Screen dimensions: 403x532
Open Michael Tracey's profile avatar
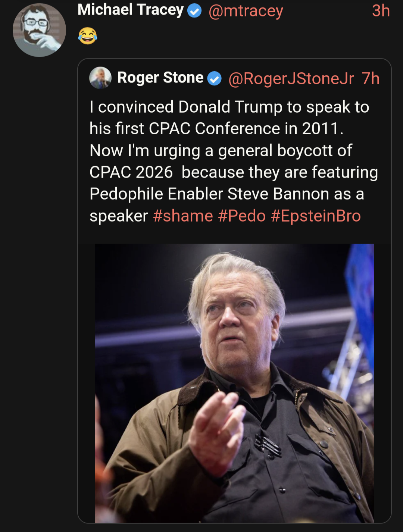pos(39,30)
